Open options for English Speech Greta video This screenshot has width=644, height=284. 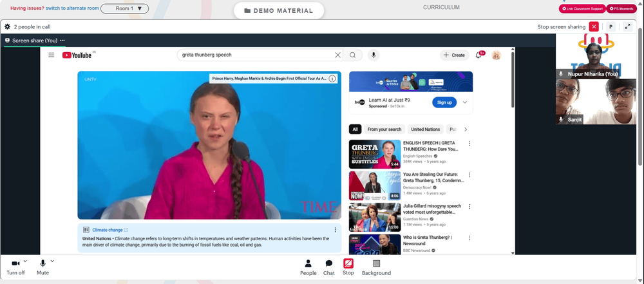coord(469,144)
